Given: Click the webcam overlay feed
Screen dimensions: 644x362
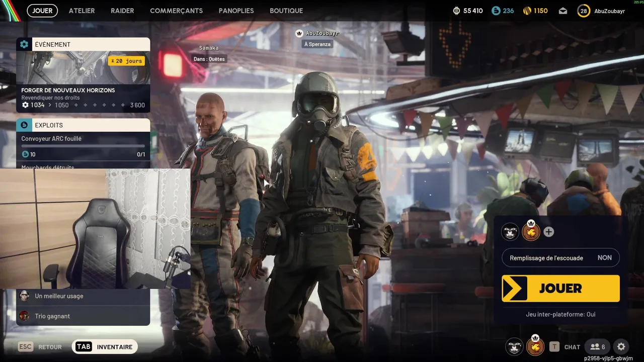Looking at the screenshot, I should point(95,229).
